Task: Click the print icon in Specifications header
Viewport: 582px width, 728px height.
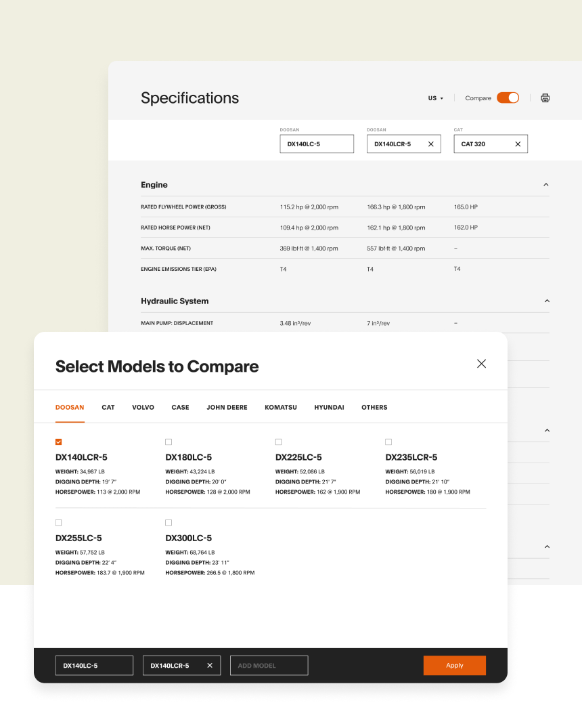Action: [x=545, y=98]
